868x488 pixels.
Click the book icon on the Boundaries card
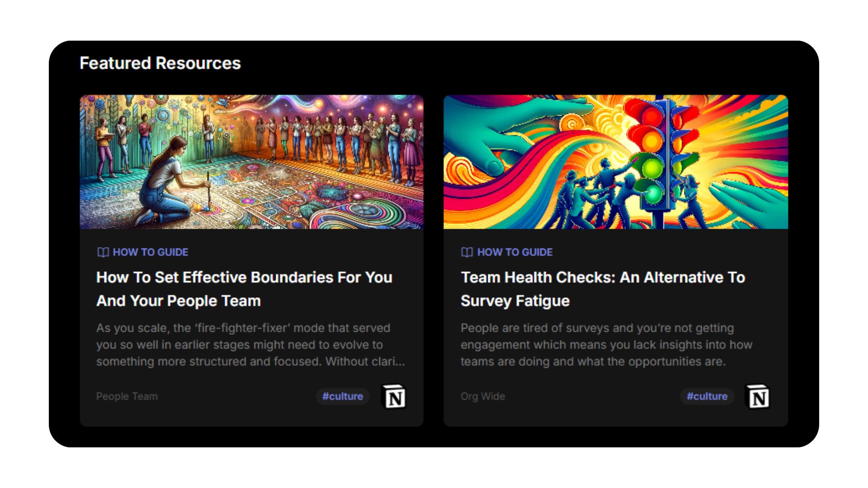tap(103, 252)
